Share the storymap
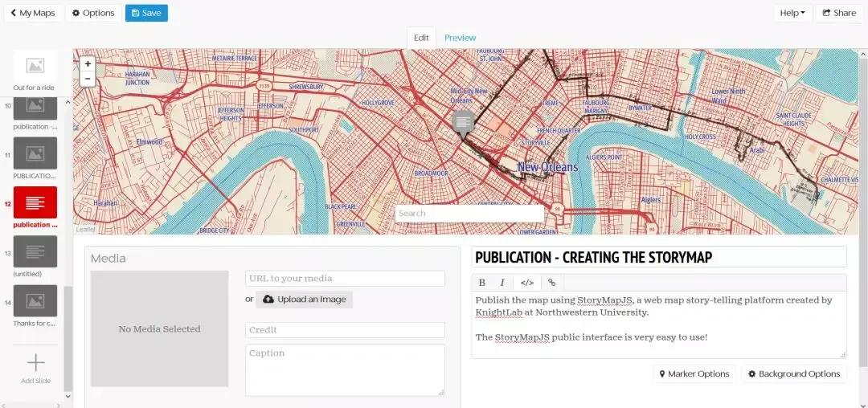This screenshot has height=408, width=868. pyautogui.click(x=839, y=13)
